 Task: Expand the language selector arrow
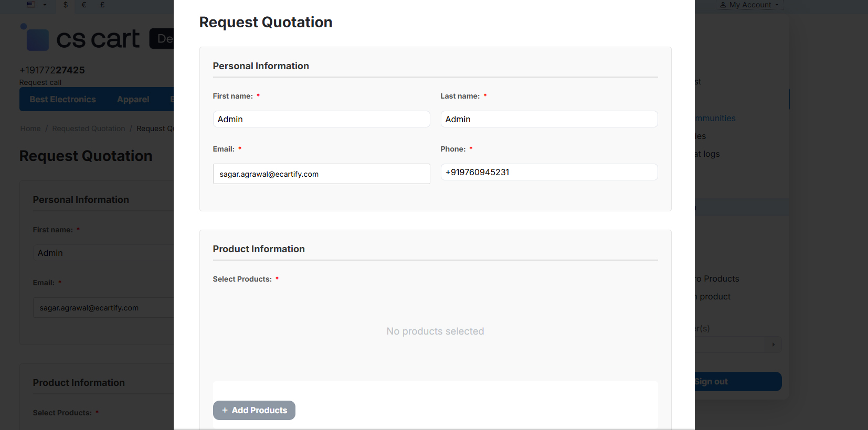(x=45, y=5)
